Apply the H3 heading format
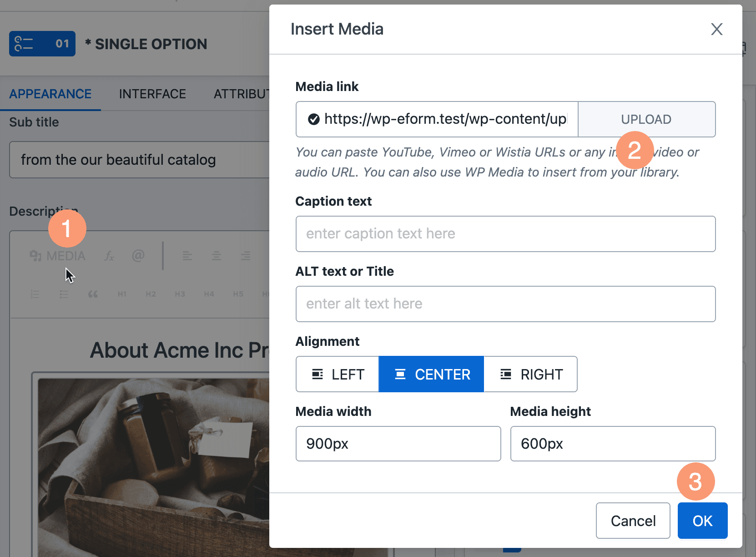The image size is (756, 557). [x=180, y=294]
